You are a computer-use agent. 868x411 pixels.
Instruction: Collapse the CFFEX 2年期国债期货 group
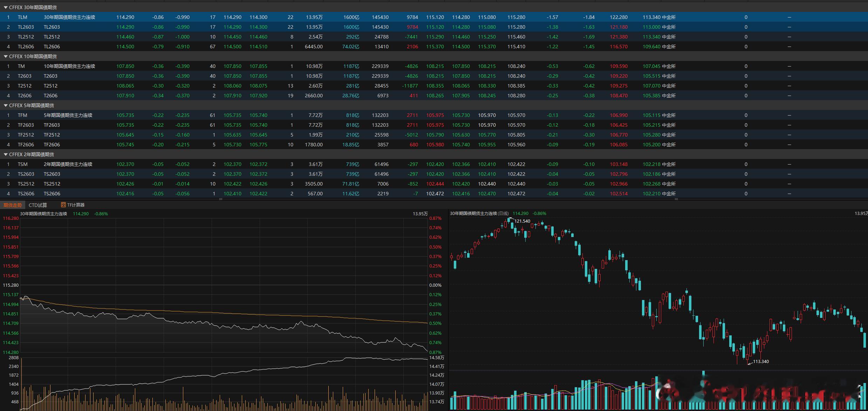pyautogui.click(x=6, y=154)
